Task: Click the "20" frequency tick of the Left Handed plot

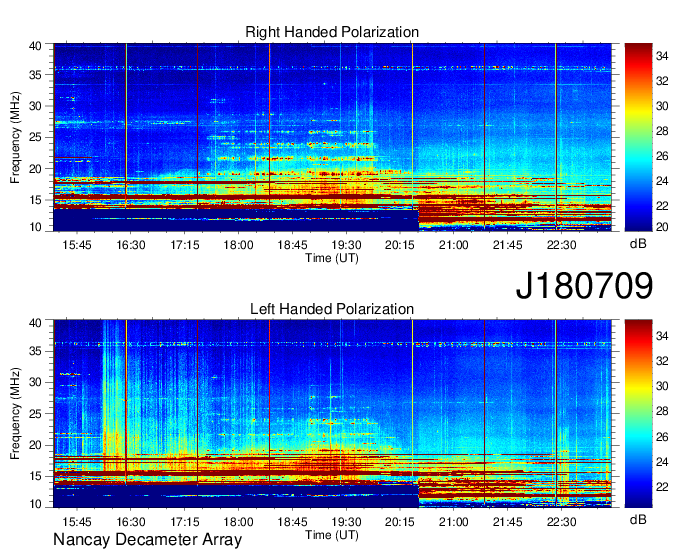Action: click(36, 445)
